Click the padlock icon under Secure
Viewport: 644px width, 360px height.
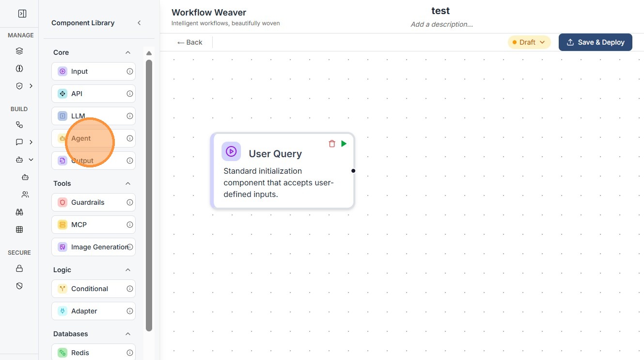(19, 268)
